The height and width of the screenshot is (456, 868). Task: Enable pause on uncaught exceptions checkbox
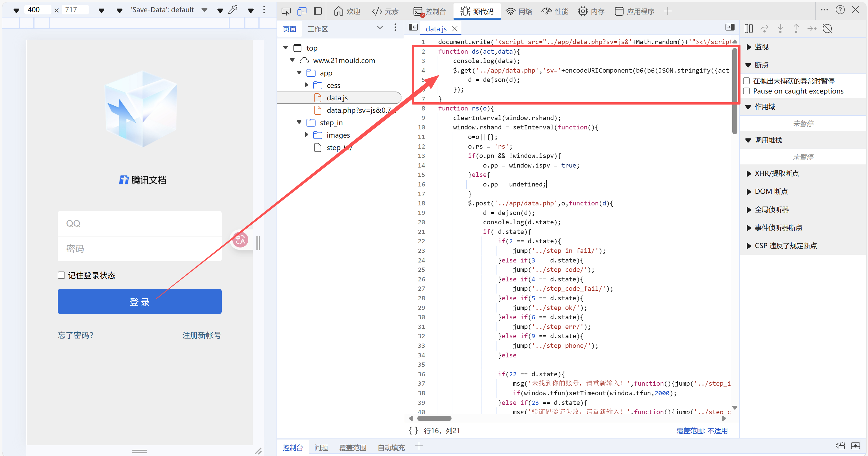click(746, 81)
